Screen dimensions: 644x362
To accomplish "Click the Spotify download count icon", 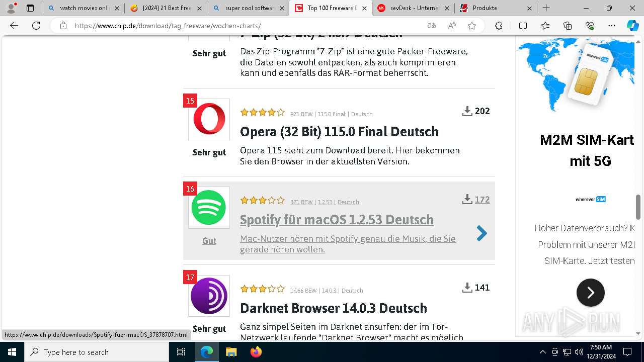I will tap(467, 200).
